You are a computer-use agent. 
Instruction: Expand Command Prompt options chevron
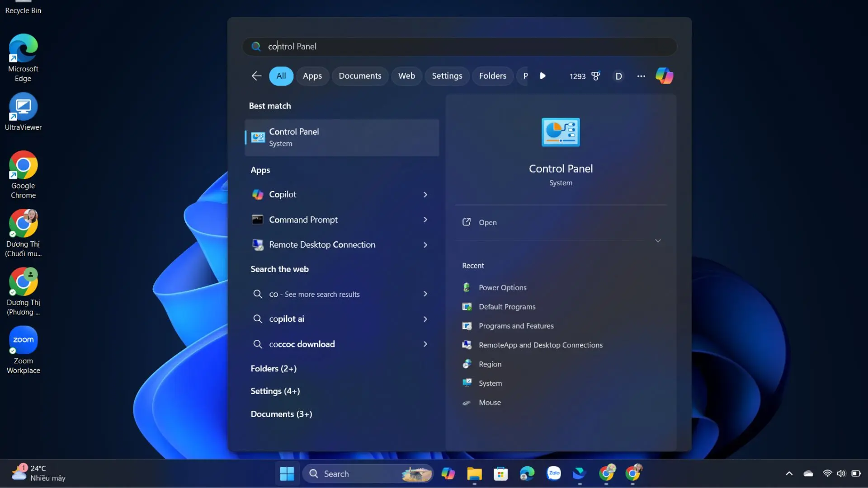pyautogui.click(x=425, y=220)
